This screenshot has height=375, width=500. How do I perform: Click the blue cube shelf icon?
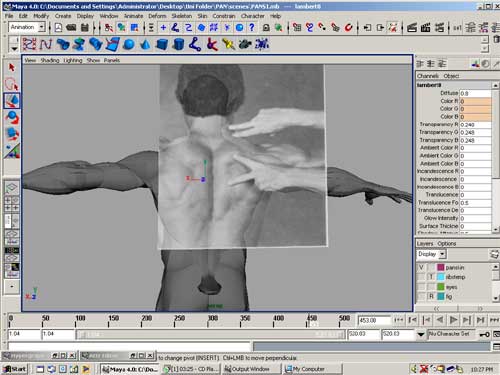point(162,44)
